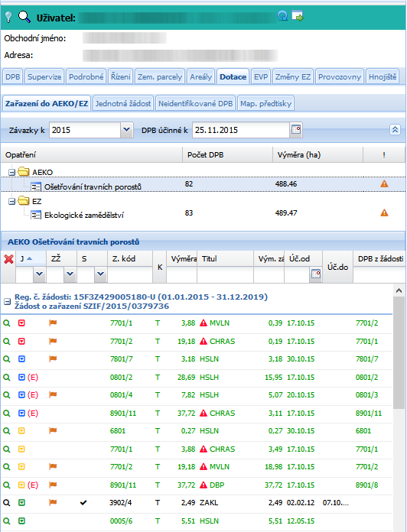Image resolution: width=407 pixels, height=532 pixels.
Task: Click checkmark in S column of 3902/4 row
Action: [x=83, y=503]
